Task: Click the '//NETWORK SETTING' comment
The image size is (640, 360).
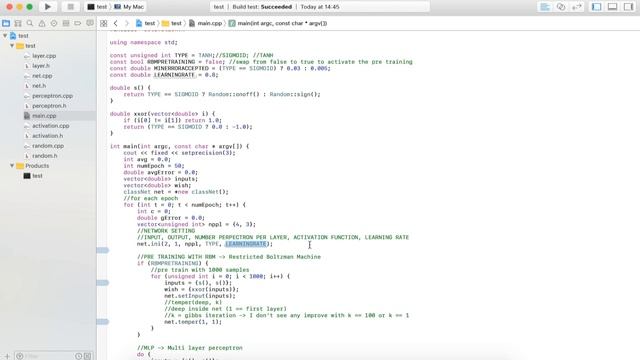Action: [x=166, y=231]
